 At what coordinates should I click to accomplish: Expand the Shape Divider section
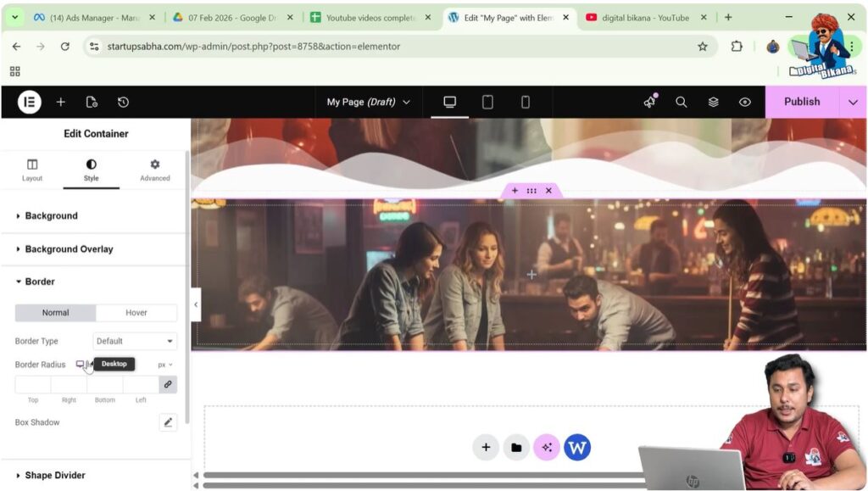click(x=54, y=476)
